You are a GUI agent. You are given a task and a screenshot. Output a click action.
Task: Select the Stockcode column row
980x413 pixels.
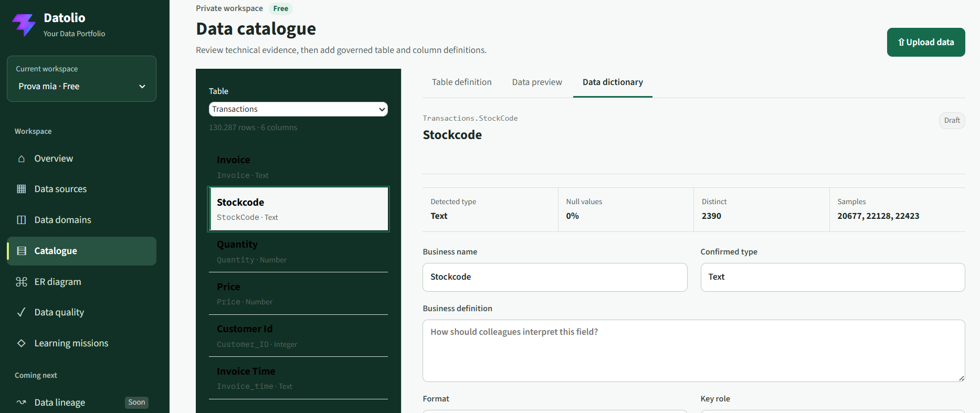[x=298, y=209]
